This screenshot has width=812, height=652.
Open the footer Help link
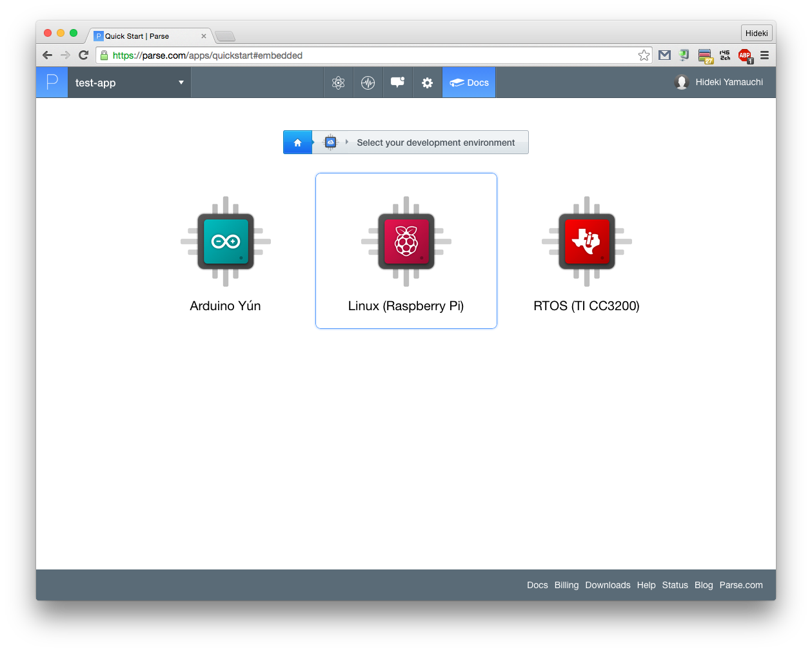click(646, 585)
